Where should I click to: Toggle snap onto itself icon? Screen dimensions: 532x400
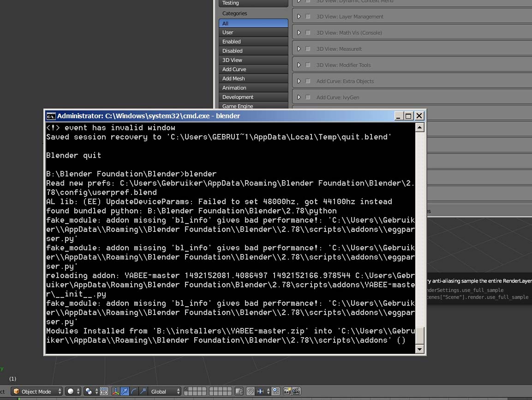click(x=276, y=392)
